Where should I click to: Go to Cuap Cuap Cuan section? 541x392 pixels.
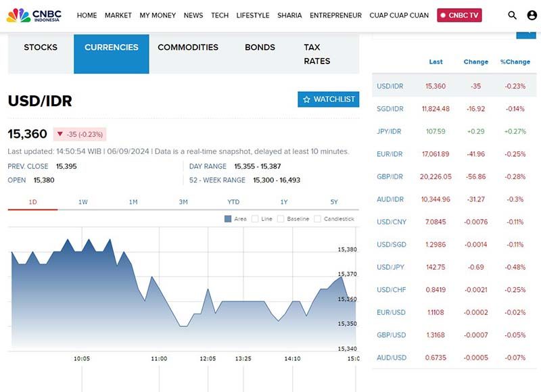pos(399,16)
